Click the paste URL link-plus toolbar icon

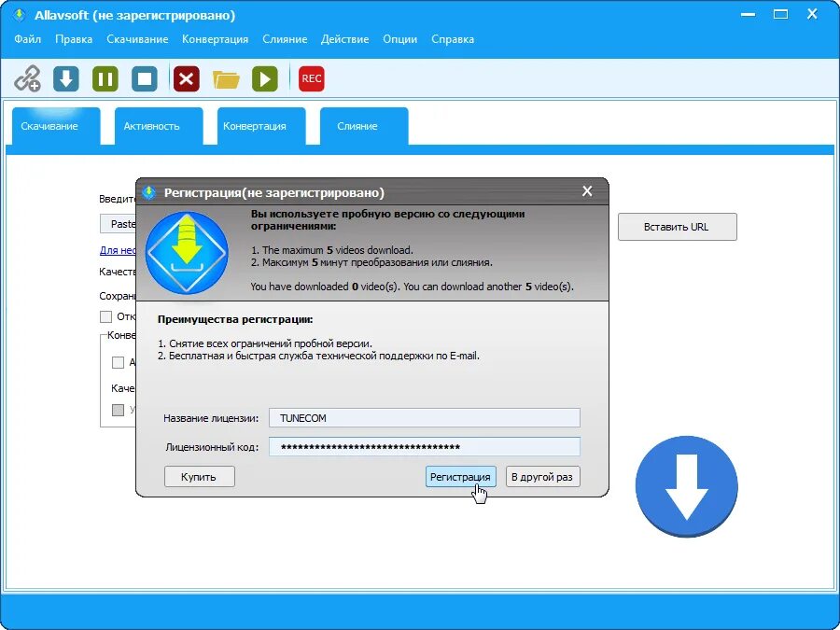pos(27,78)
